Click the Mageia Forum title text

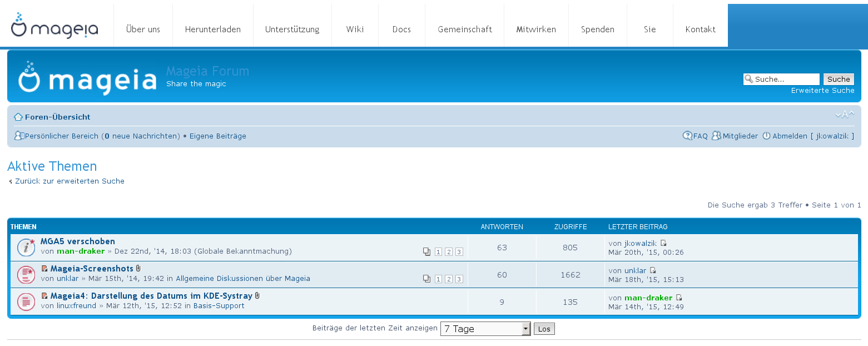(207, 71)
